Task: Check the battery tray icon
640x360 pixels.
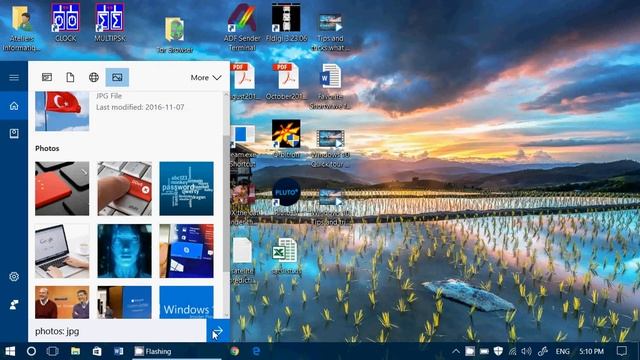Action: pyautogui.click(x=484, y=351)
